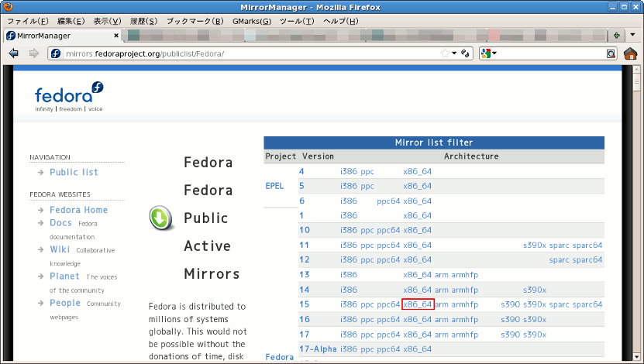Open the Google search engine dropdown
Image resolution: width=644 pixels, height=364 pixels.
point(488,53)
